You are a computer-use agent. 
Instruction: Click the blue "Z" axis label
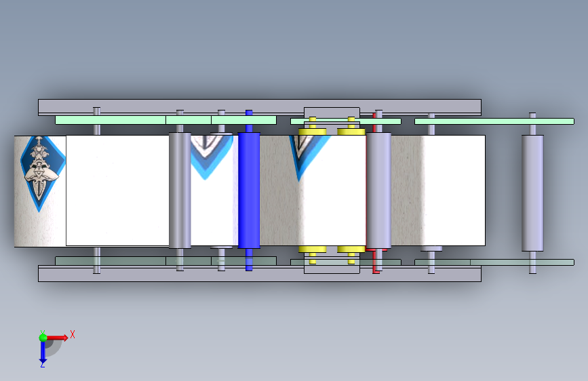pos(43,365)
